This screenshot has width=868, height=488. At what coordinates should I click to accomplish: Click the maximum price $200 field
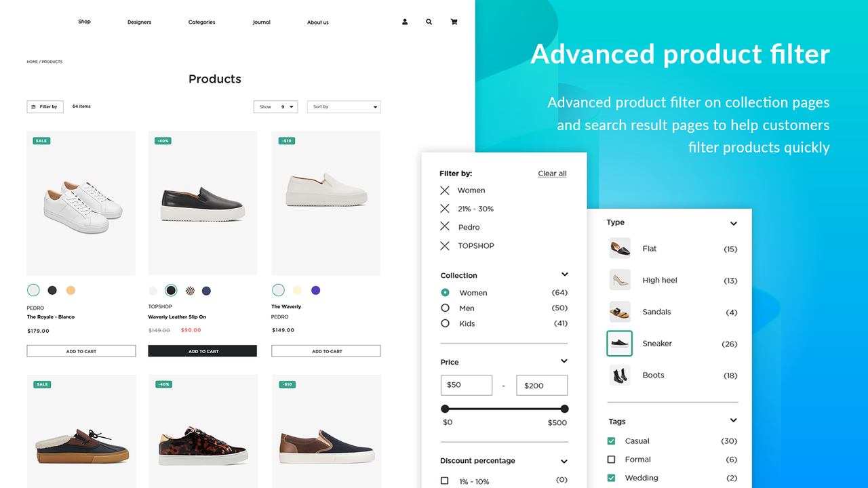(542, 385)
